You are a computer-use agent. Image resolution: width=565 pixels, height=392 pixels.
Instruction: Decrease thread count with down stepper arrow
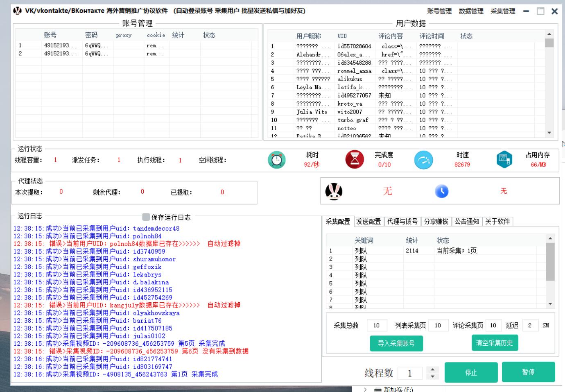tap(432, 376)
